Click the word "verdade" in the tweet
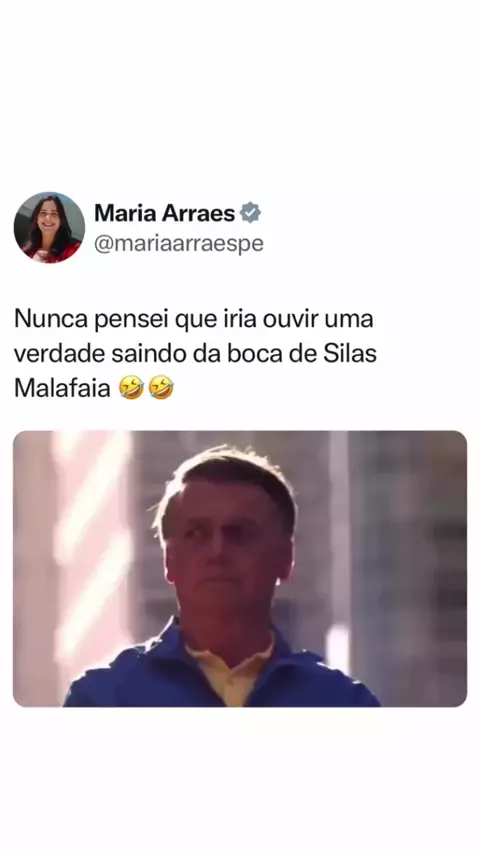This screenshot has height=854, width=480. 59,354
